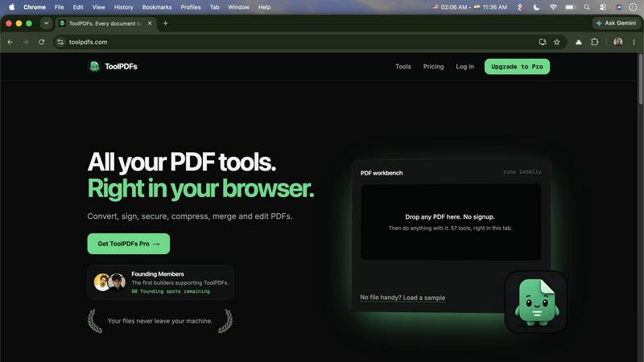Open the Founding Members card
Image resolution: width=644 pixels, height=362 pixels.
tap(160, 282)
